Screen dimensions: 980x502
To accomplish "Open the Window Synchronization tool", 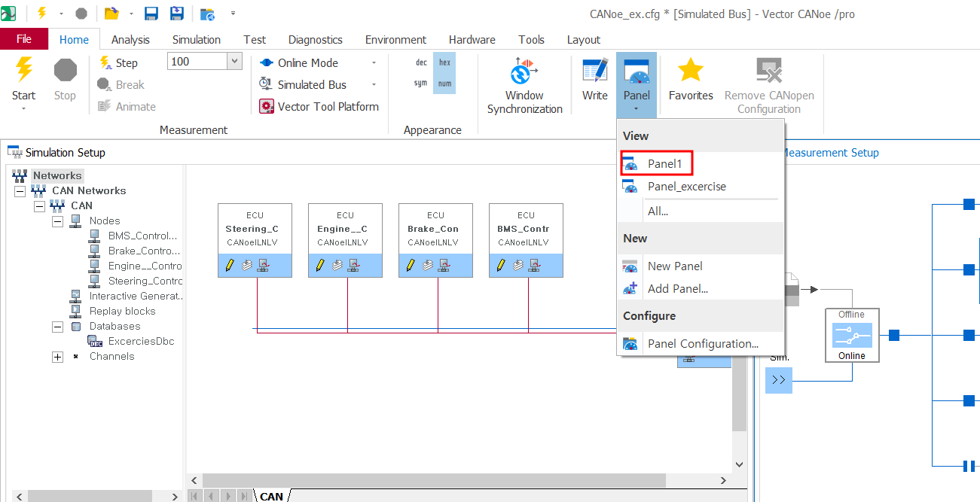I will pyautogui.click(x=524, y=86).
